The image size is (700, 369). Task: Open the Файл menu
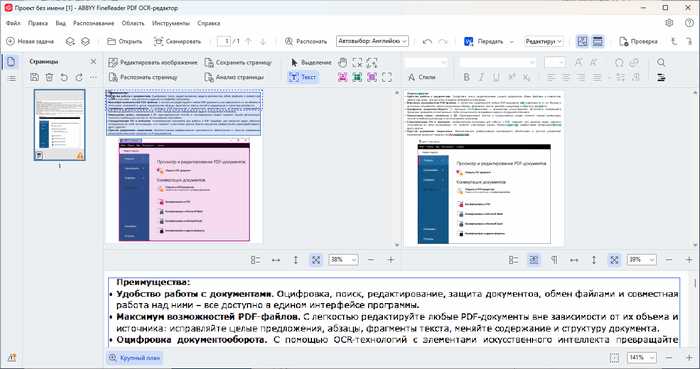(x=13, y=23)
